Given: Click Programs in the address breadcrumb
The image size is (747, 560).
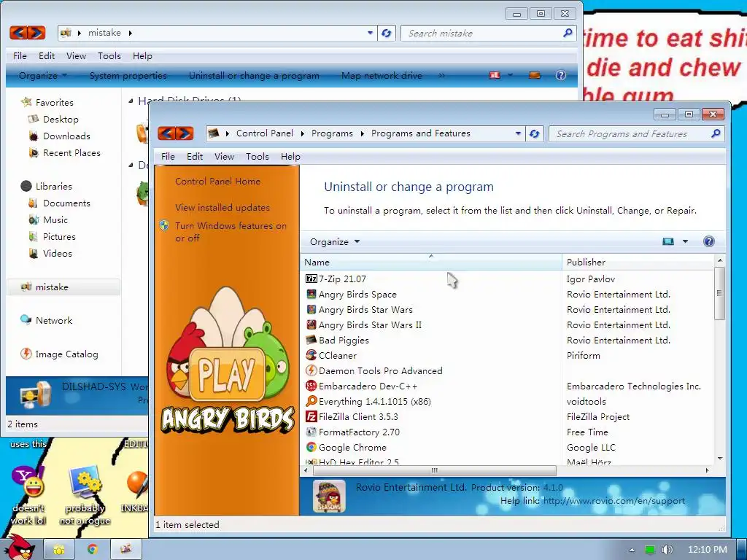Looking at the screenshot, I should (x=332, y=134).
